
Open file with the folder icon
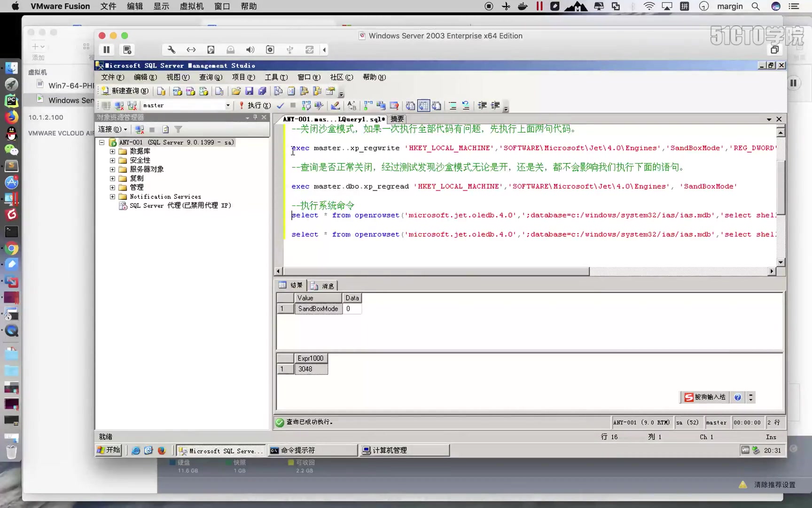click(x=236, y=91)
